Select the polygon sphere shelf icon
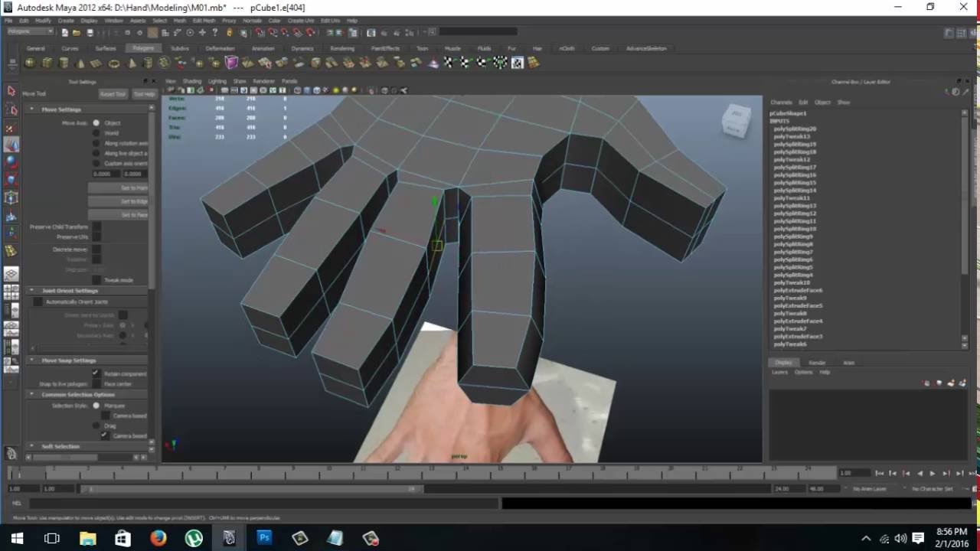 coord(31,64)
